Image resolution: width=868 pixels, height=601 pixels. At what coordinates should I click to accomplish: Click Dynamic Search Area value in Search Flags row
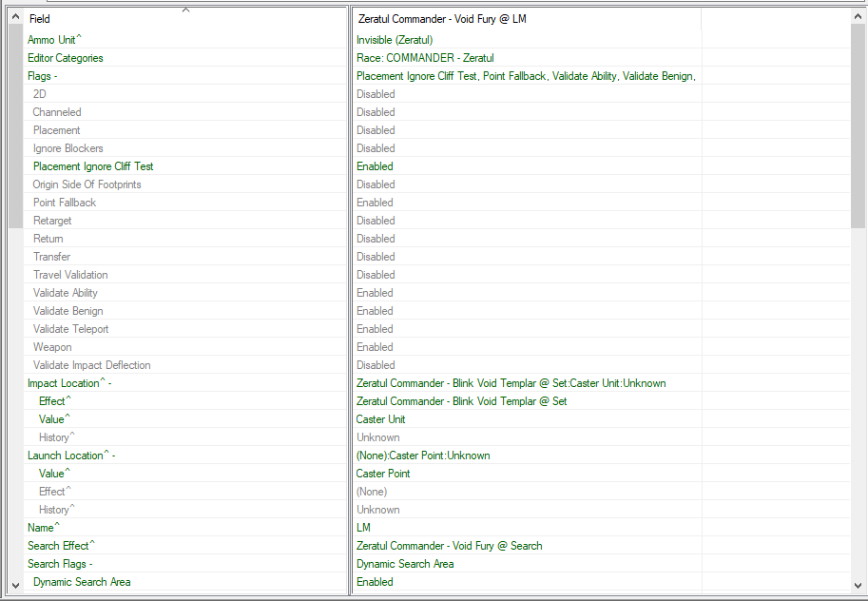pyautogui.click(x=405, y=564)
